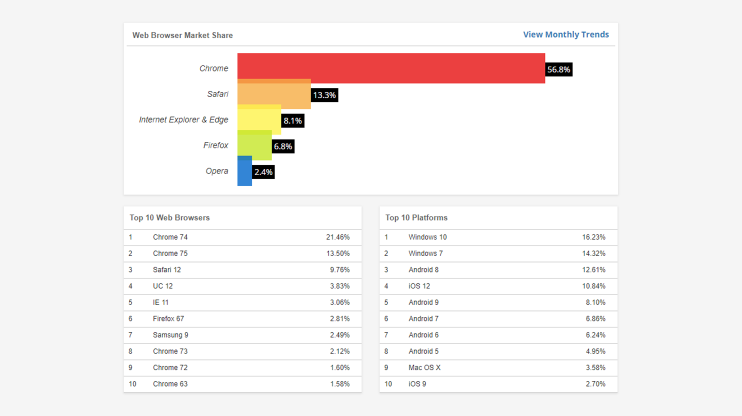742x416 pixels.
Task: Select the Chrome 63 row
Action: pos(243,384)
